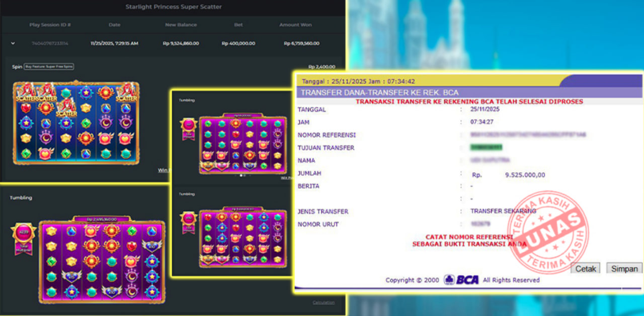Collapse the play session row chevron
Image resolution: width=644 pixels, height=316 pixels.
(x=13, y=43)
